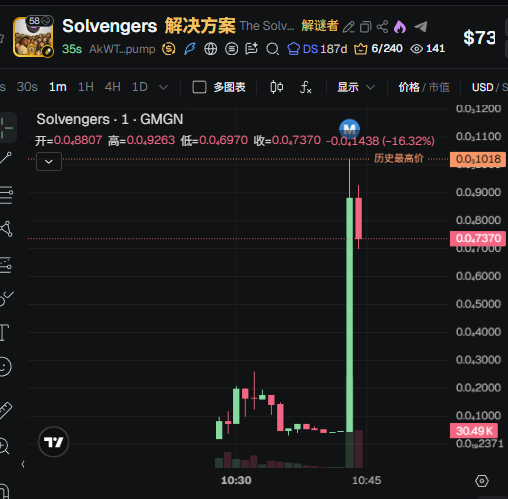Click the 35s age indicator
The image size is (508, 499).
[72, 49]
